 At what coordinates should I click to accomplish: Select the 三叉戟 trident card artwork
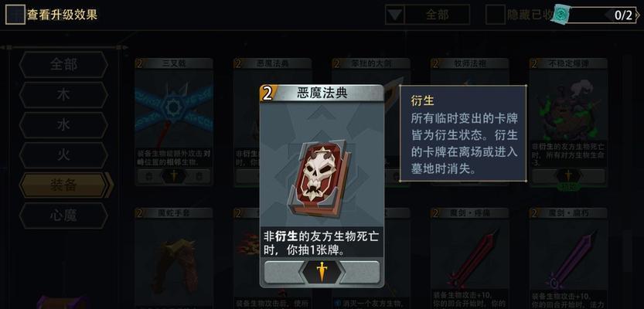pyautogui.click(x=174, y=110)
